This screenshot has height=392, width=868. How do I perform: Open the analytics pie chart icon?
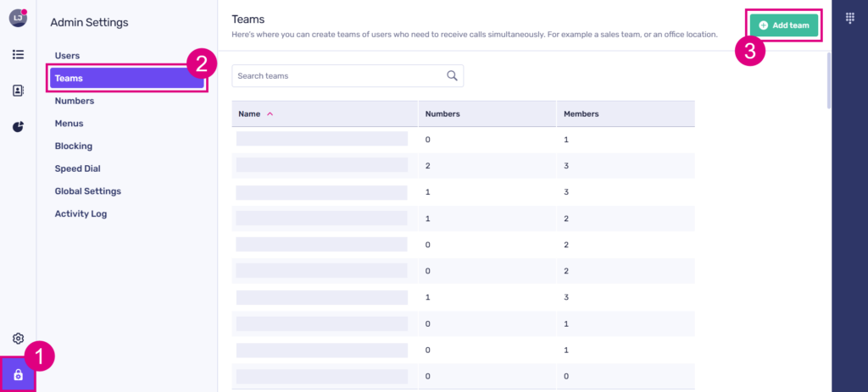pos(18,127)
